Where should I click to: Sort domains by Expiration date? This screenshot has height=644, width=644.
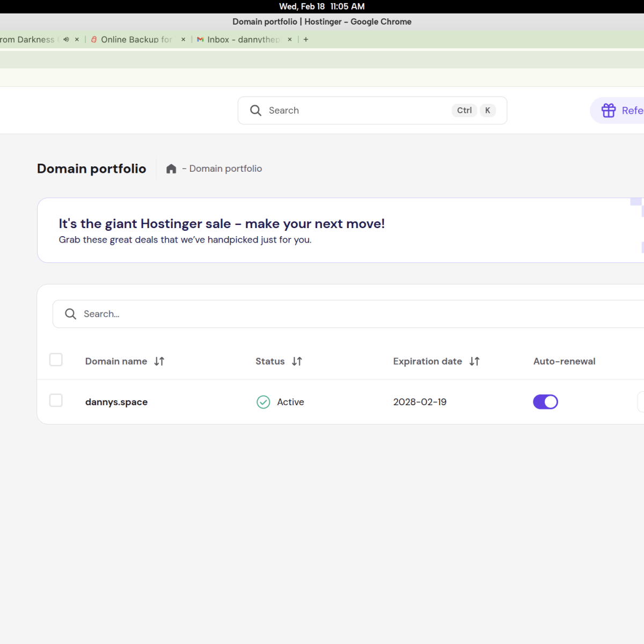(474, 361)
